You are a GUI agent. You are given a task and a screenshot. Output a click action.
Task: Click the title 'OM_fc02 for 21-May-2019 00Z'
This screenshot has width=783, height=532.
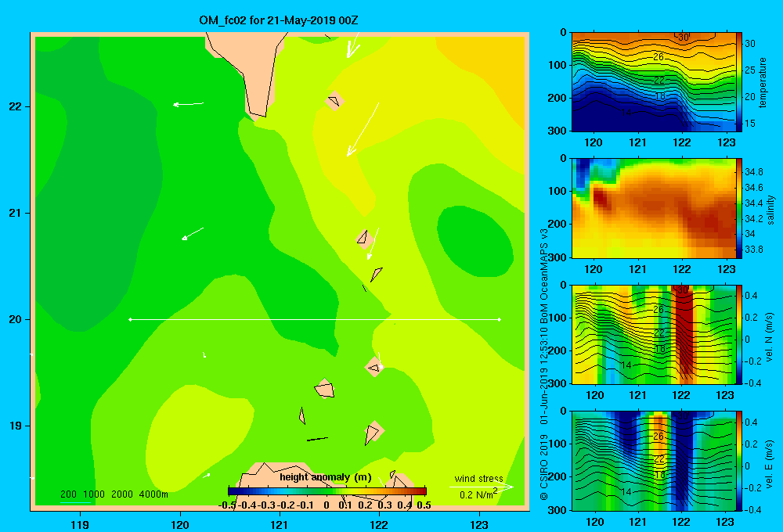pyautogui.click(x=278, y=20)
